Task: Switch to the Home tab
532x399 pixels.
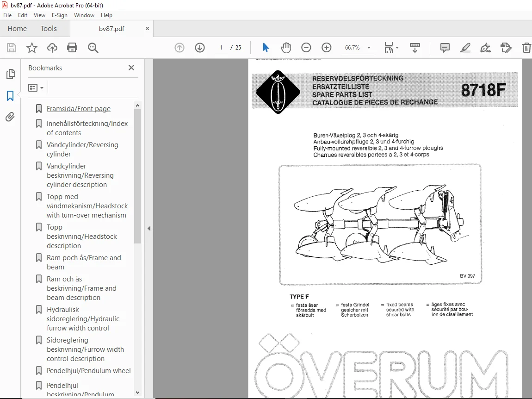Action: coord(17,29)
